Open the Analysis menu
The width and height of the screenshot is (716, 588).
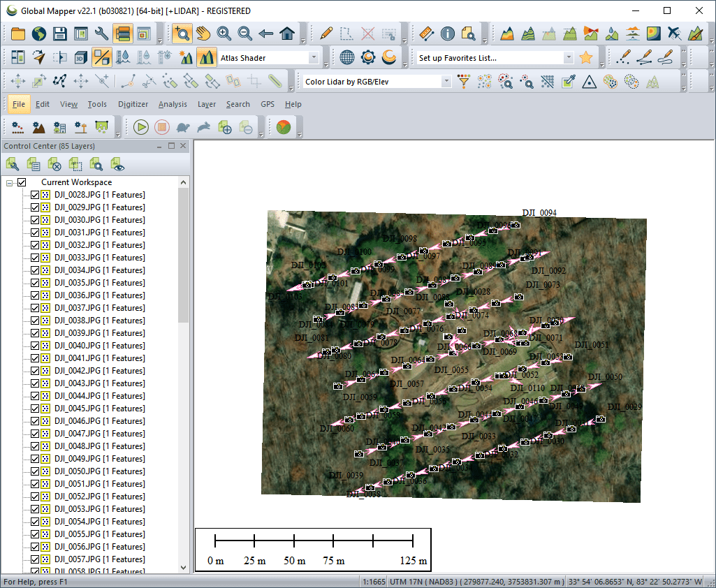pos(173,104)
